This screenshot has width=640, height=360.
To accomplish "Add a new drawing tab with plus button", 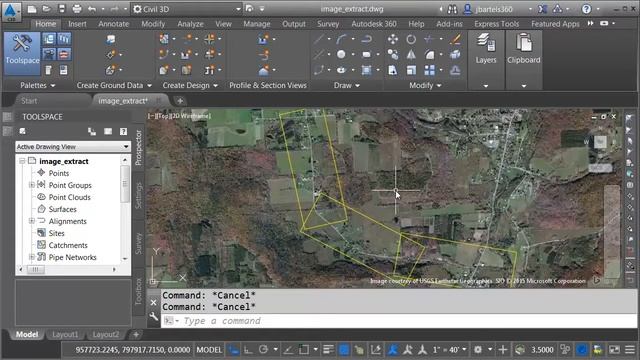I will (x=180, y=101).
